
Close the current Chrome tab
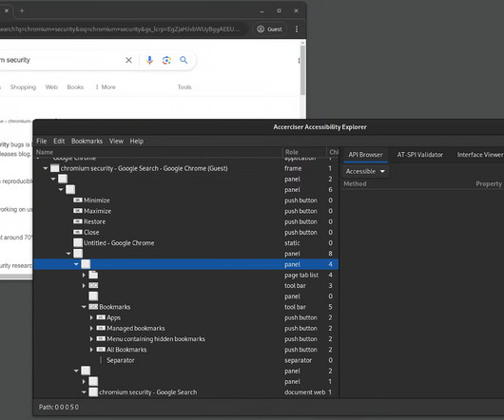pos(7,10)
